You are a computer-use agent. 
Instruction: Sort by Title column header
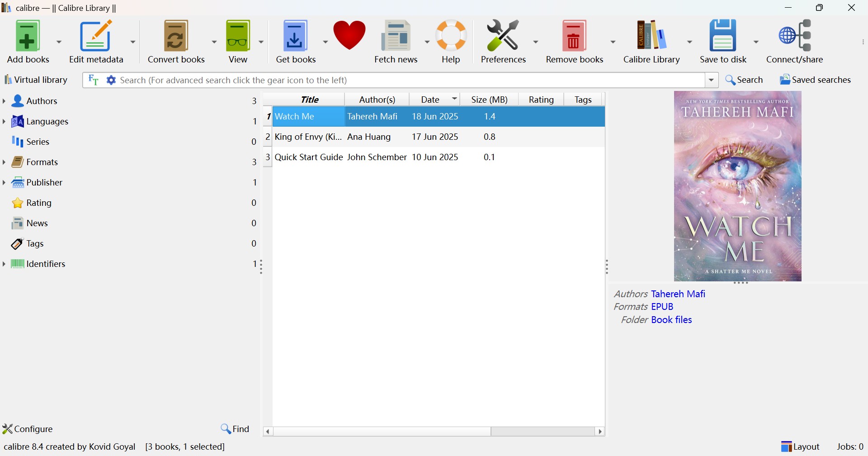click(x=309, y=99)
